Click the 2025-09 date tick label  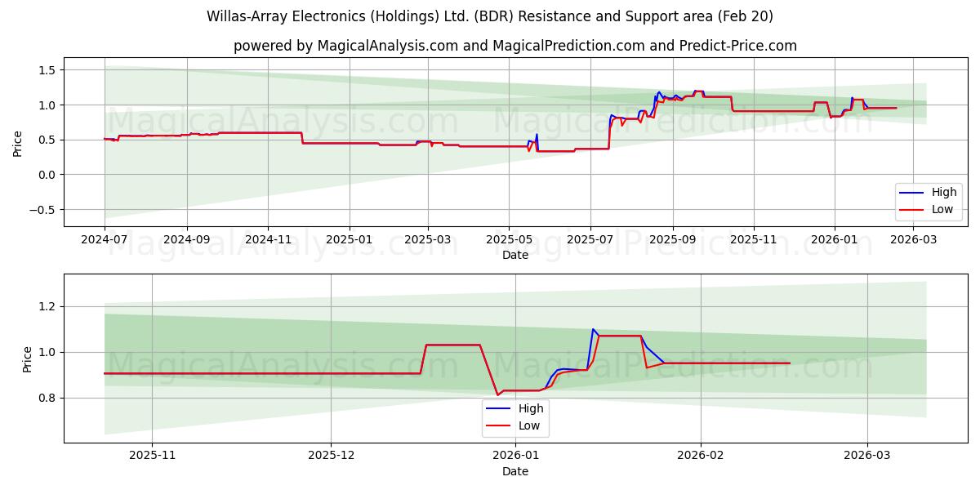[673, 240]
